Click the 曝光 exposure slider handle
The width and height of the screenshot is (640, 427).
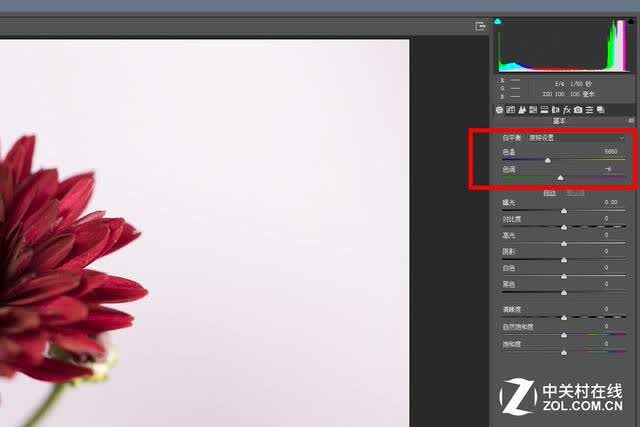tap(564, 211)
